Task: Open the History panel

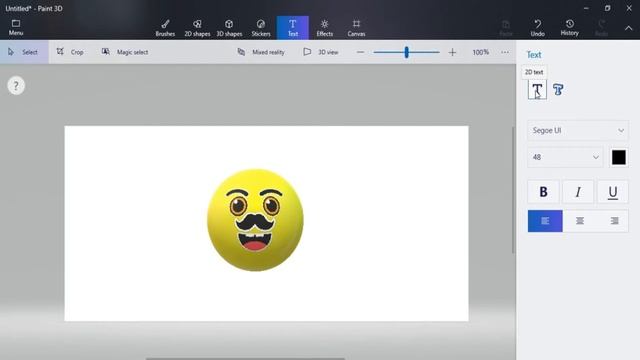Action: click(x=569, y=28)
